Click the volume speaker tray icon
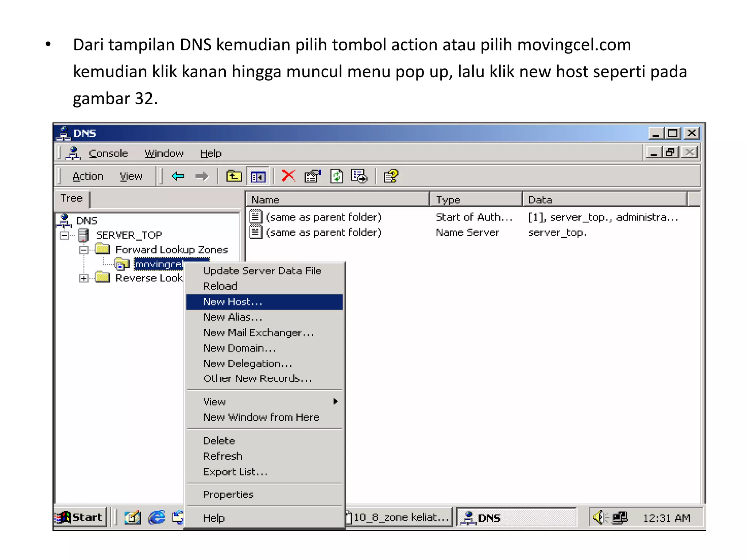Screen dimensions: 747x560 [599, 517]
